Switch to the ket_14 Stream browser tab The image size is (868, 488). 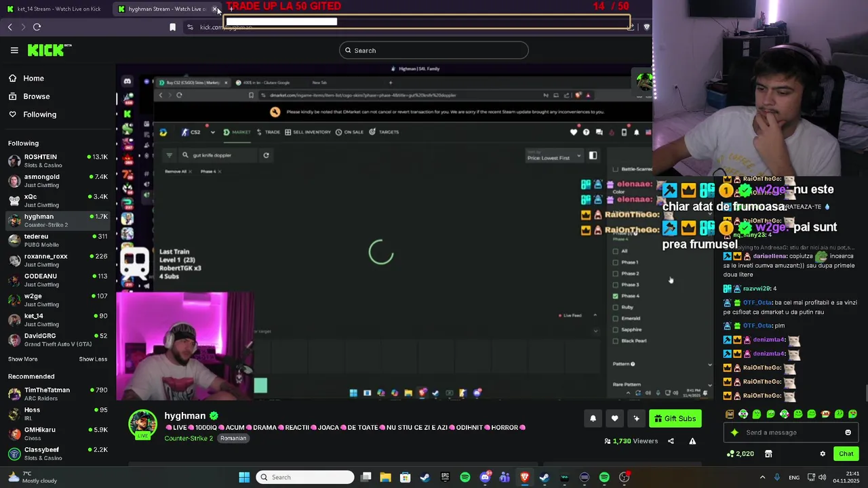pyautogui.click(x=54, y=9)
